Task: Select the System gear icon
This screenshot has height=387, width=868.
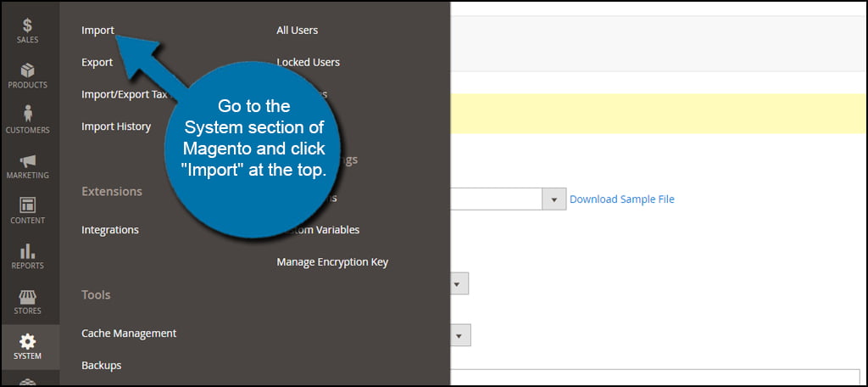Action: 27,341
